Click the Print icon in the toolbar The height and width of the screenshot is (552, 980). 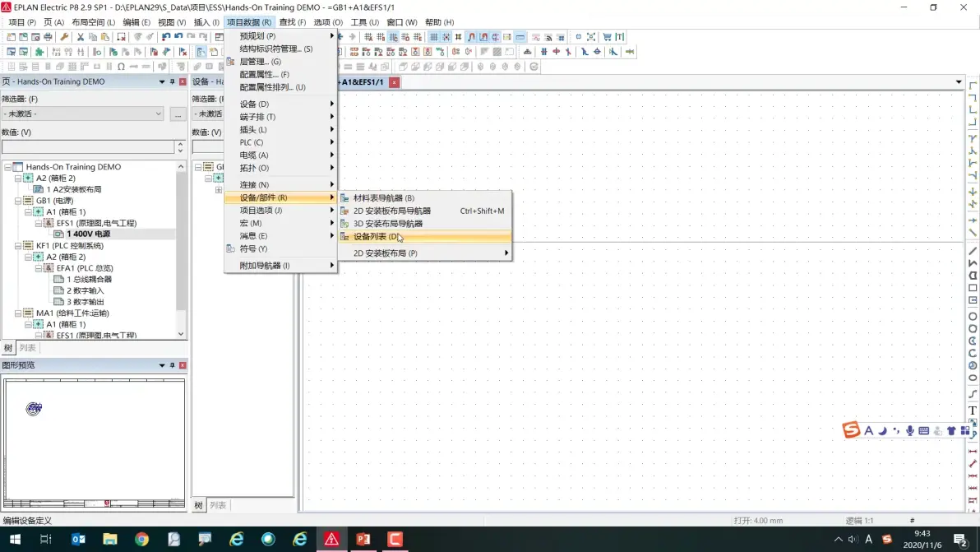[49, 37]
